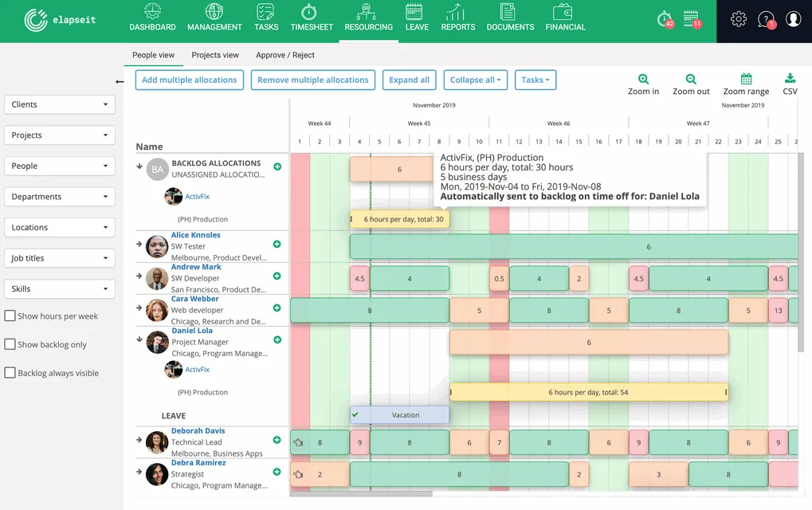Add allocation for Deborah Davis

[277, 440]
